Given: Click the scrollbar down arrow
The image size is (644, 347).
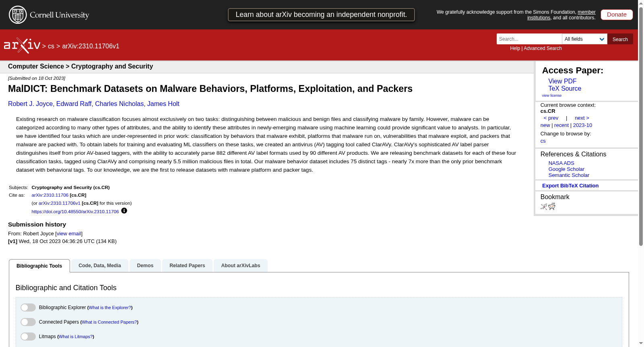Looking at the screenshot, I should (641, 343).
